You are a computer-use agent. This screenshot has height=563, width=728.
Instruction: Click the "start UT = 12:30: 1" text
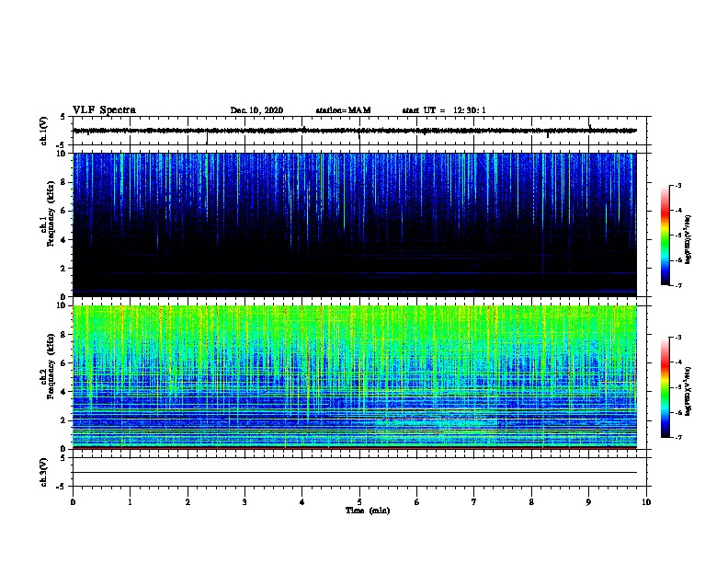[444, 110]
